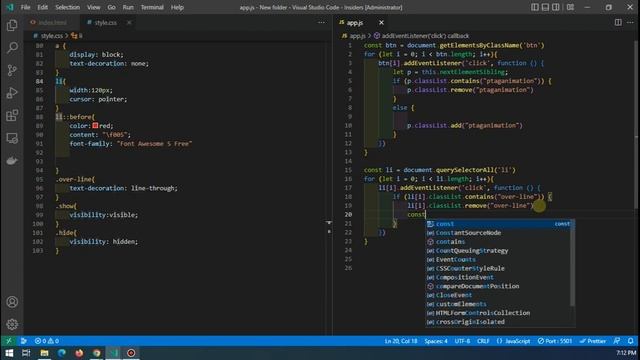Click the remote window indicator in status bar
The image size is (640, 360).
[x=9, y=341]
